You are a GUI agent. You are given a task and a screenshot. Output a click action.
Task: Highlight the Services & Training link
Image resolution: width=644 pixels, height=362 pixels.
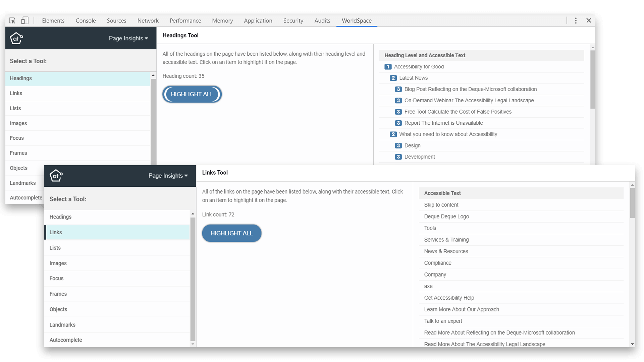point(521,240)
